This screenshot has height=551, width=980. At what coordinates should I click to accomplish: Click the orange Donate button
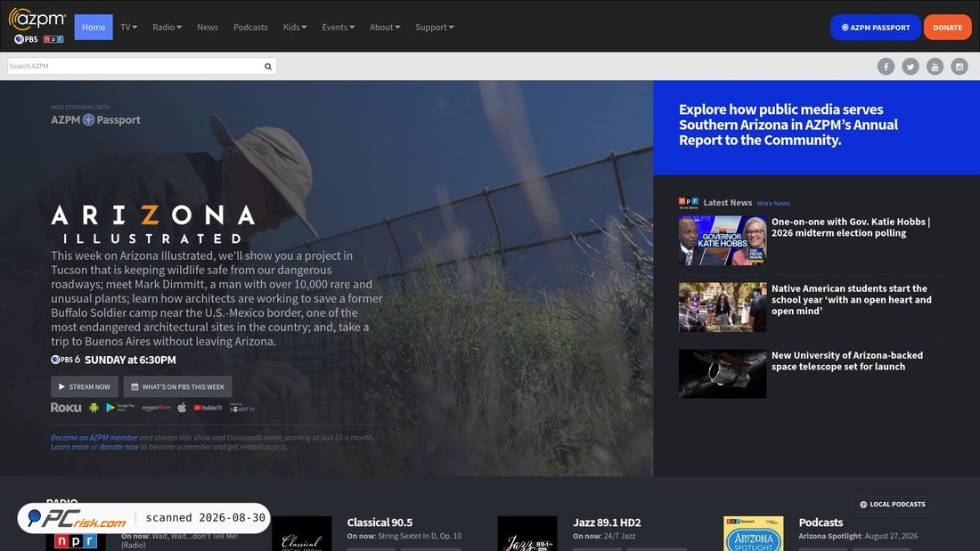[x=948, y=28]
